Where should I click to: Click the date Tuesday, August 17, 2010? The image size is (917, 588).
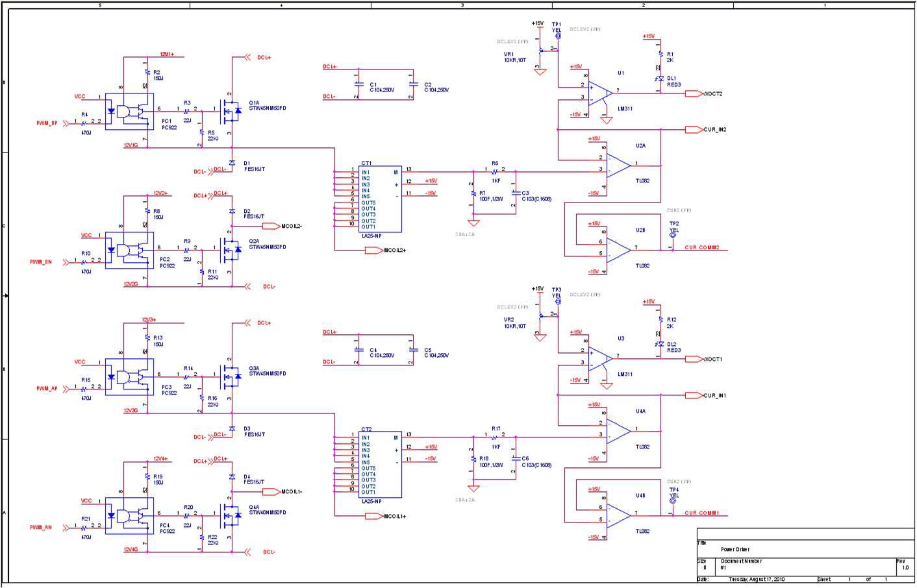coord(756,580)
